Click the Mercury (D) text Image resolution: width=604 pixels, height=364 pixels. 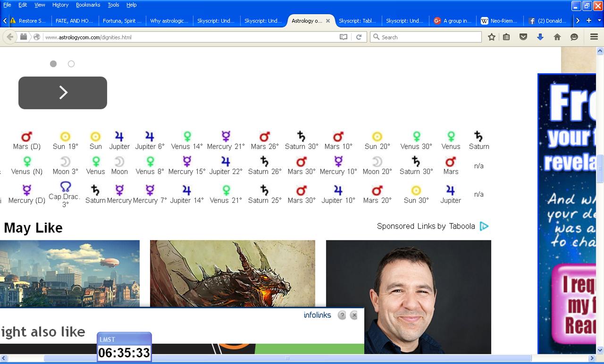[x=27, y=200]
